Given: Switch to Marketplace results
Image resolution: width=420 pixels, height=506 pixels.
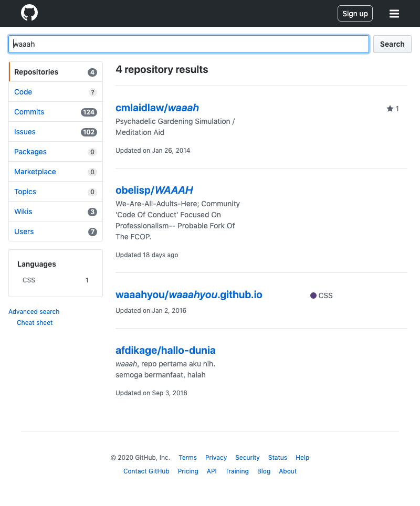Looking at the screenshot, I should 56,172.
